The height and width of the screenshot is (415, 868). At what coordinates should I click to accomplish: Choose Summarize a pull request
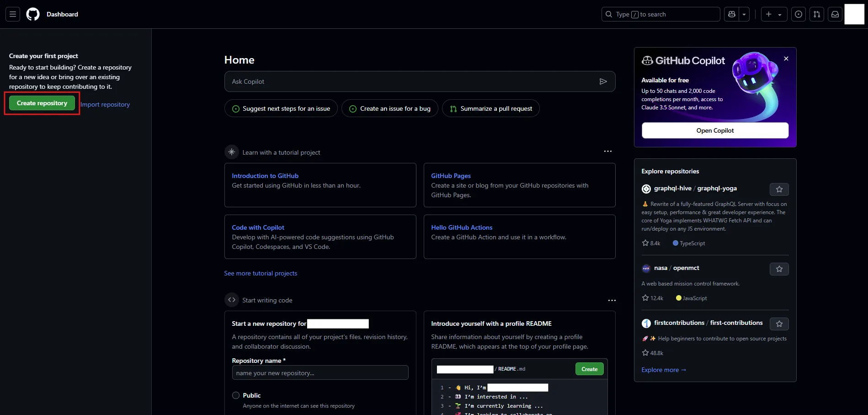491,108
